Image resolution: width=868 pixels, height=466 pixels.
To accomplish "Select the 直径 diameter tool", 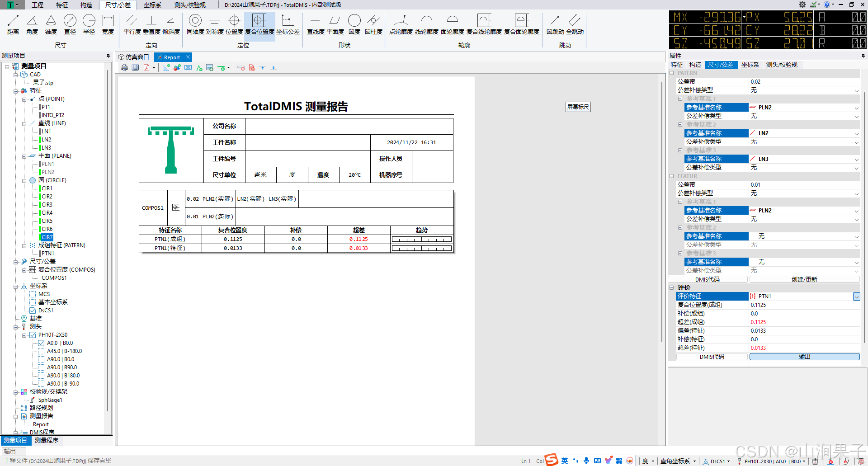I will [x=70, y=24].
